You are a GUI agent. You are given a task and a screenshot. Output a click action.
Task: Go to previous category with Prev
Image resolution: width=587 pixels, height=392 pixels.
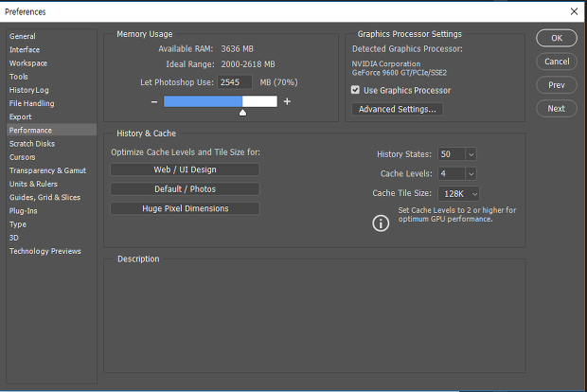(x=557, y=85)
